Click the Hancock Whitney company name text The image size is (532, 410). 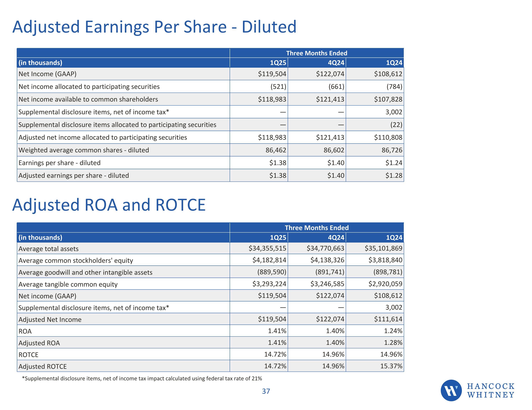490,390
